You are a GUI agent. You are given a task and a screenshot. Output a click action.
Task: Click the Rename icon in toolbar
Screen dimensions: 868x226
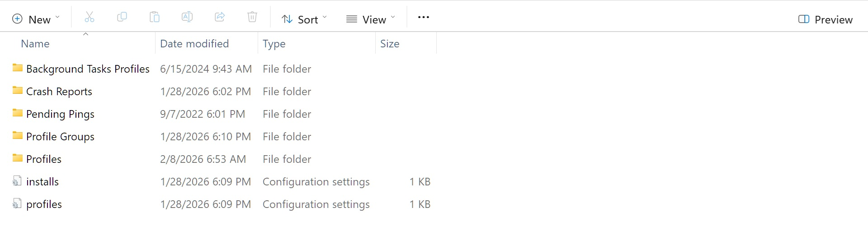[x=187, y=18]
